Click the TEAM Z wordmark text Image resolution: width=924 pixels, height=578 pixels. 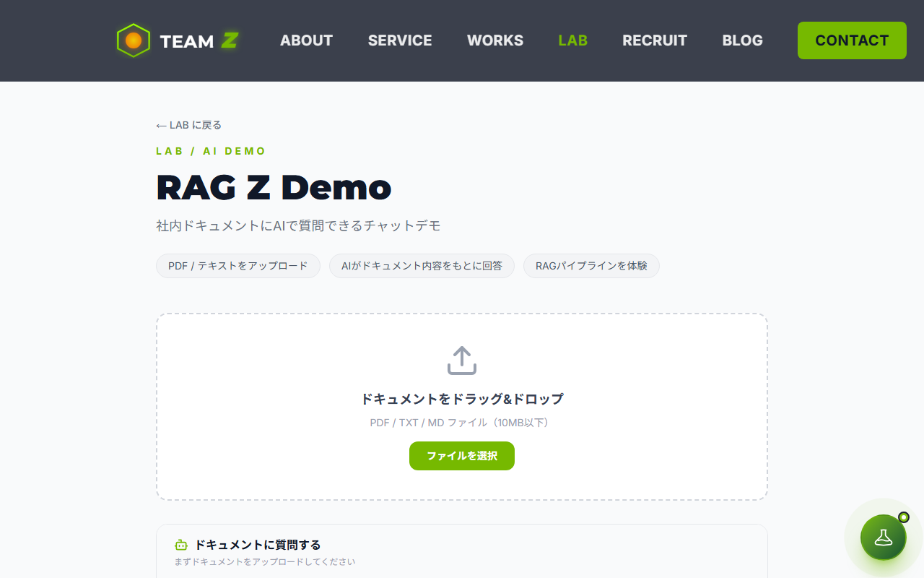click(x=199, y=41)
